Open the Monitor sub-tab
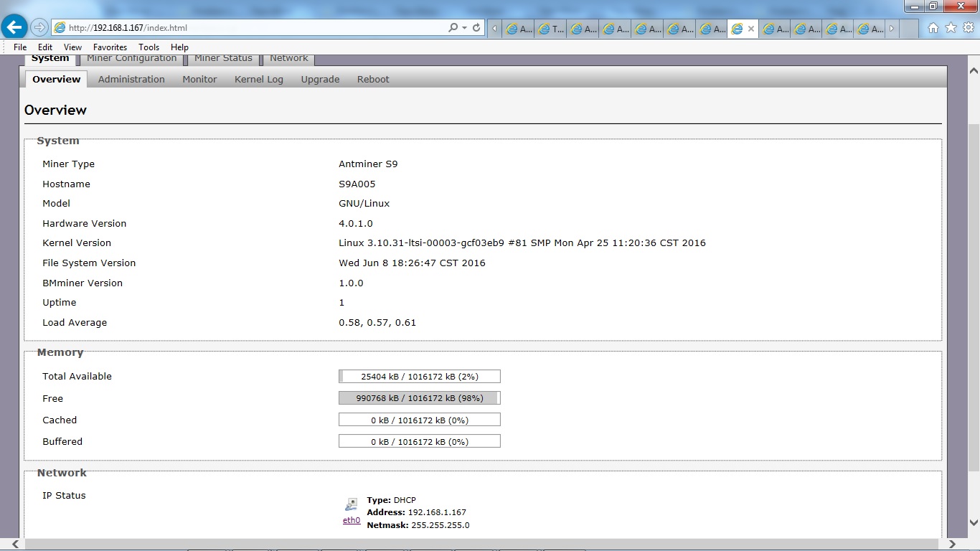The image size is (980, 551). point(199,79)
